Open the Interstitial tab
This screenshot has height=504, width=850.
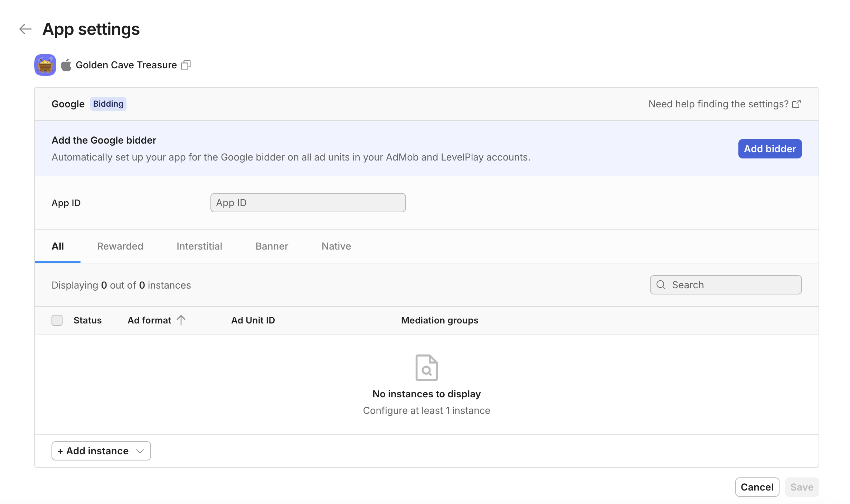tap(199, 246)
